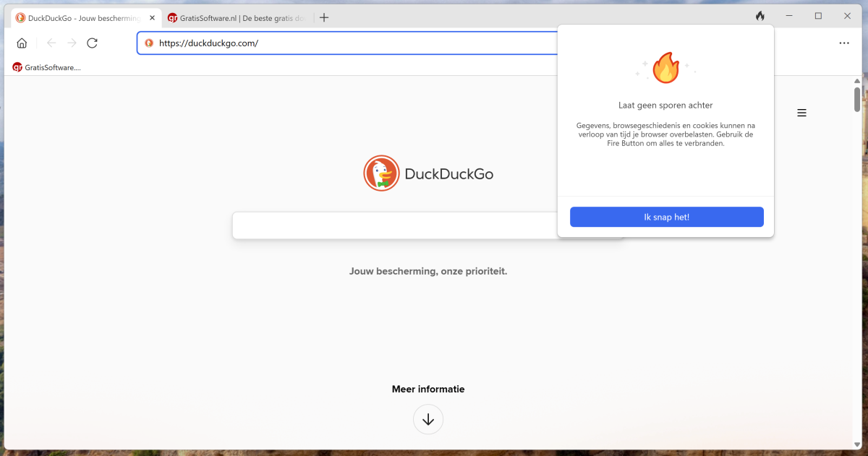This screenshot has width=868, height=456.
Task: Open the hamburger menu on the DuckDuckGo page
Action: pos(801,113)
